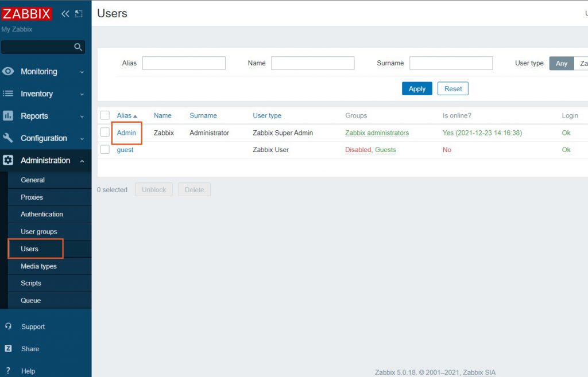Click the hide sidebar icon
The height and width of the screenshot is (377, 588).
point(79,14)
